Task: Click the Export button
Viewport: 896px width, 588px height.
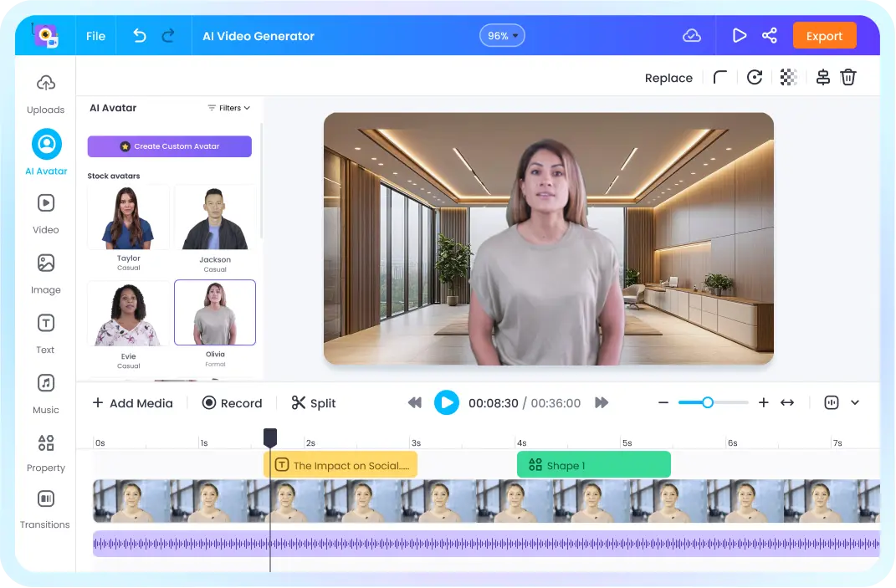Action: point(824,35)
